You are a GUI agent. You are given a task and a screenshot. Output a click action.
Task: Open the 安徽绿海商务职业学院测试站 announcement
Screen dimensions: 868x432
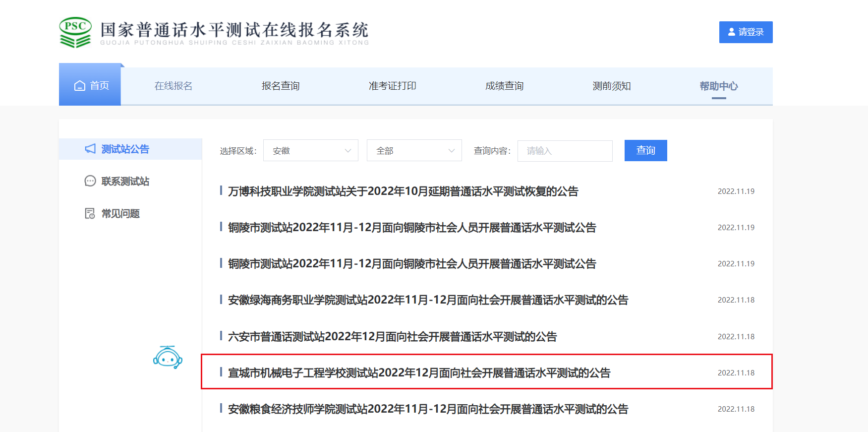[x=428, y=300]
